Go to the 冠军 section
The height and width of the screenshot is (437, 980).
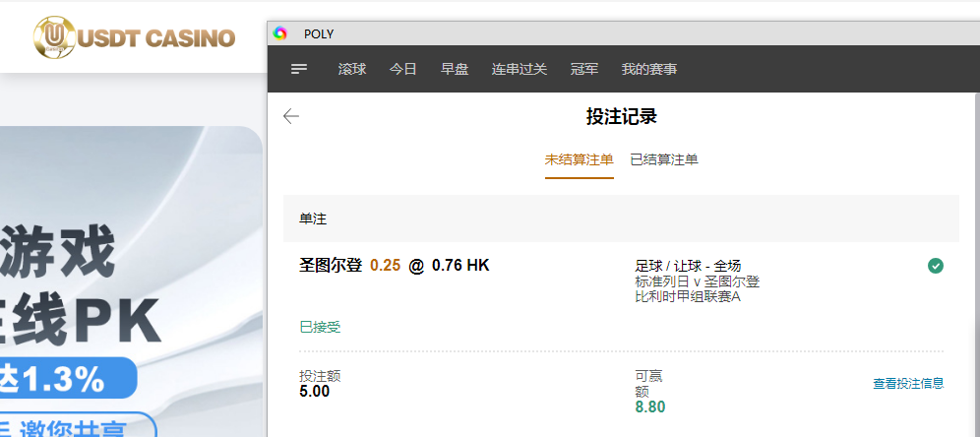click(584, 69)
